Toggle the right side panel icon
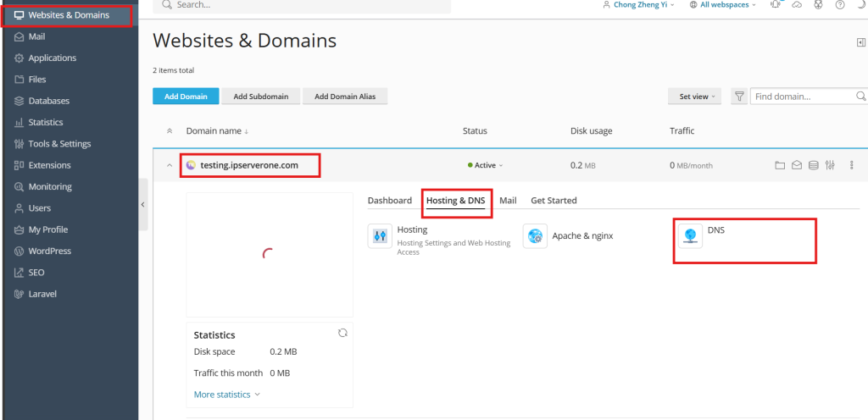The height and width of the screenshot is (420, 868). tap(861, 42)
